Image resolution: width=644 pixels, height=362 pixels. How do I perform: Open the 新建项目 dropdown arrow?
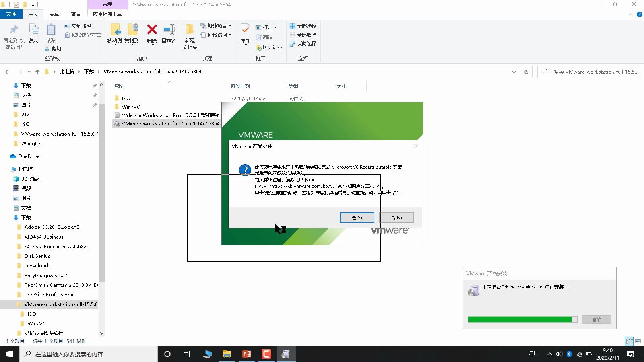point(229,26)
